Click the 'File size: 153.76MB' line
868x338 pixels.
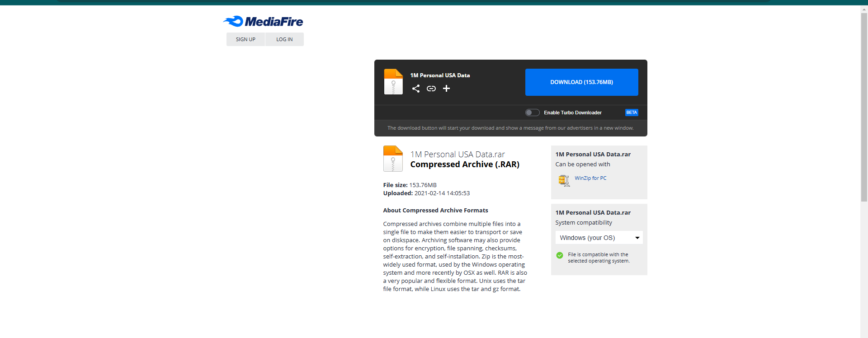[410, 185]
